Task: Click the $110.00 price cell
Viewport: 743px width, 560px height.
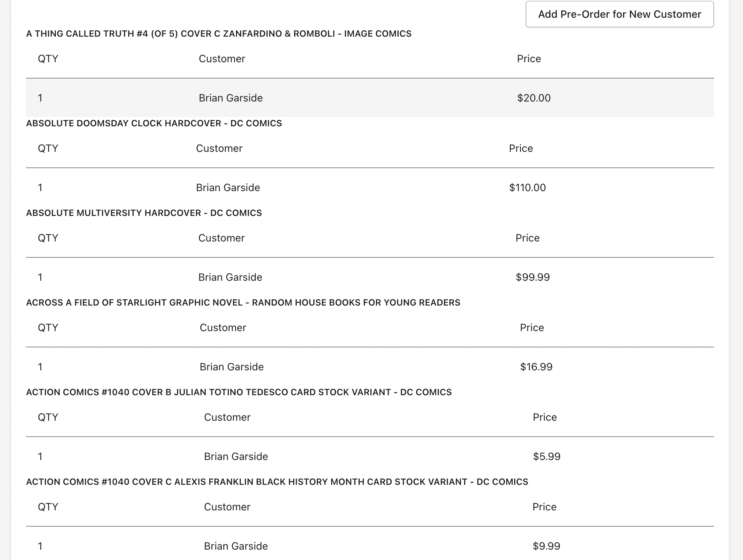Action: tap(527, 188)
